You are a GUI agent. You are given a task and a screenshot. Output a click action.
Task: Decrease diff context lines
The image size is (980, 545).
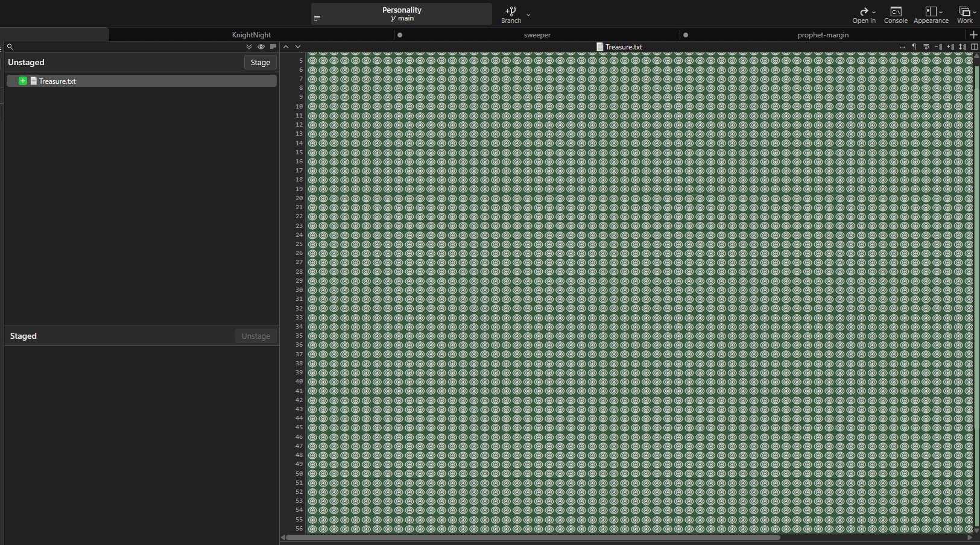coord(938,47)
